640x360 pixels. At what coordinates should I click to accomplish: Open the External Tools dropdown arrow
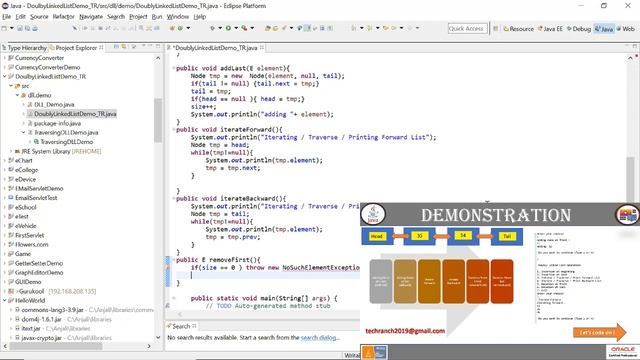point(252,28)
